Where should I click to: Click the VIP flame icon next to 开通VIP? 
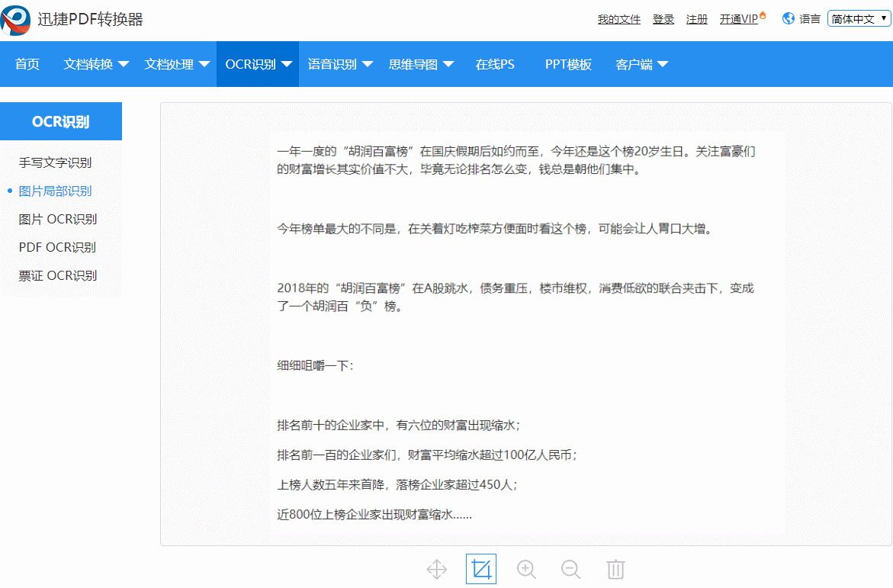tap(762, 14)
